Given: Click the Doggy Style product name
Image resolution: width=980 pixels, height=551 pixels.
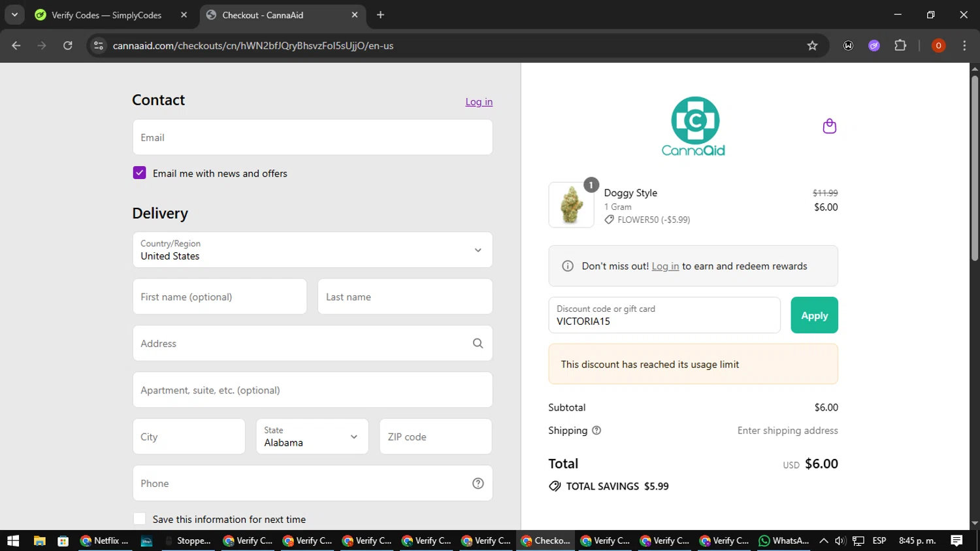Looking at the screenshot, I should coord(630,193).
